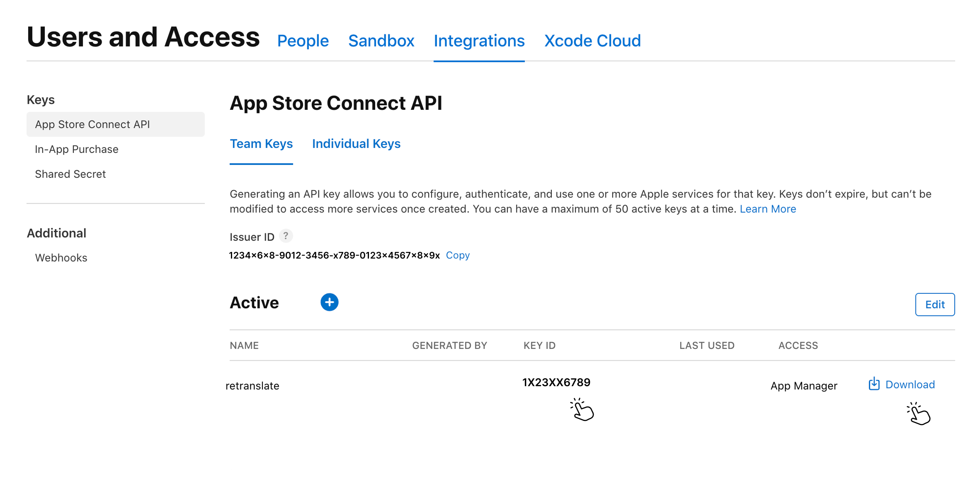The height and width of the screenshot is (479, 980).
Task: Click the Key ID 1X23XX6789
Action: coord(556,382)
